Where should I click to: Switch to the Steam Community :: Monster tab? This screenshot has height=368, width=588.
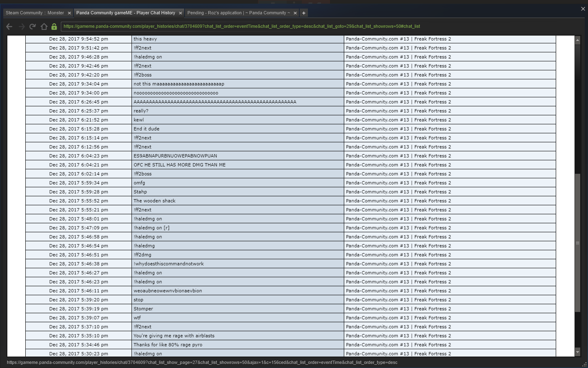(x=35, y=13)
